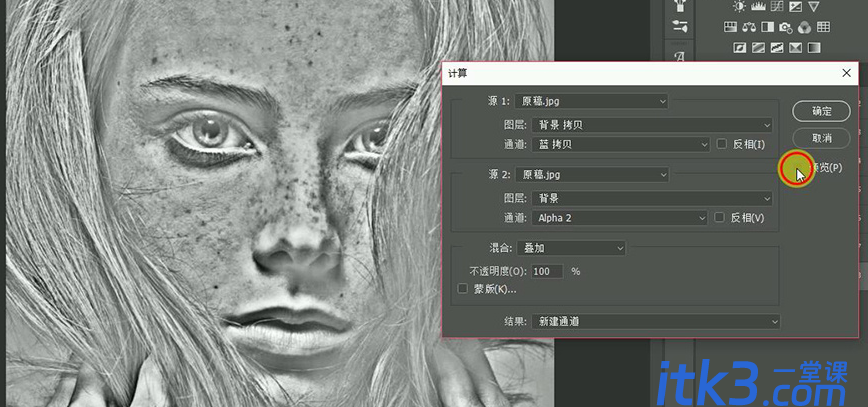Add a Vibrance adjustment
868x407 pixels.
point(813,7)
